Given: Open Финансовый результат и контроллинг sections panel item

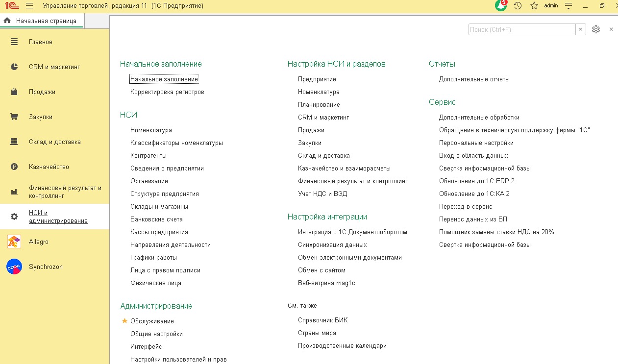Looking at the screenshot, I should pyautogui.click(x=55, y=192).
